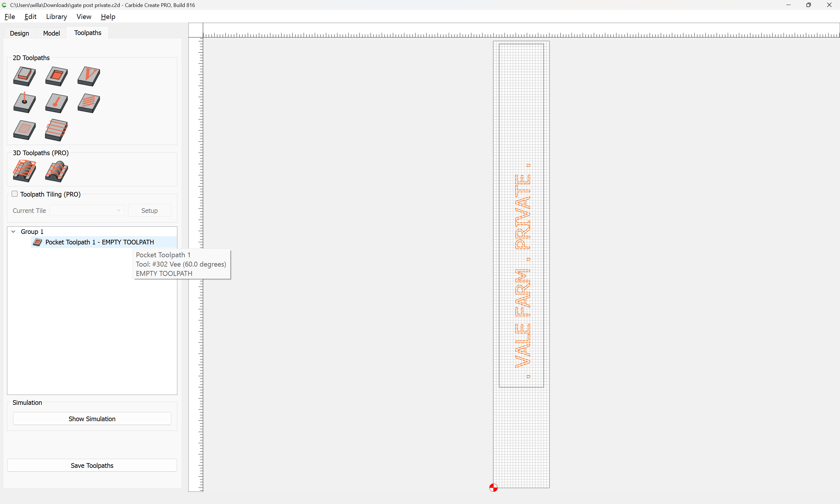Screen dimensions: 840x504
Task: Click the horizontal ruler above the canvas
Action: tap(521, 30)
